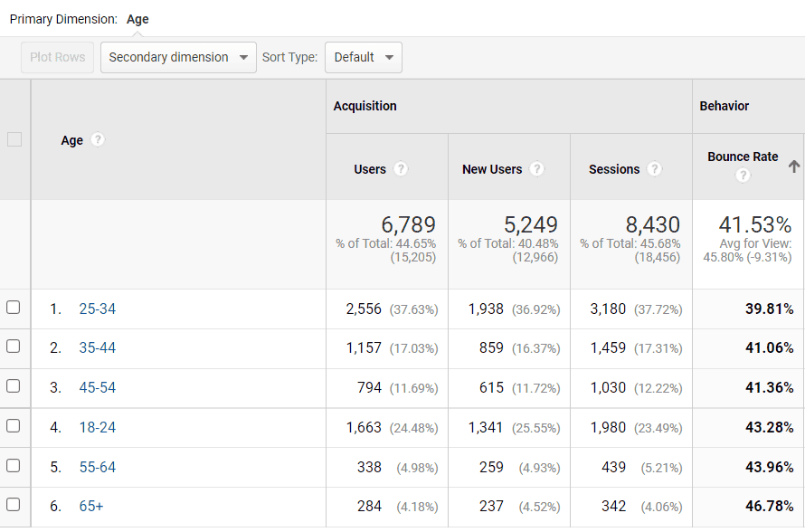Sort by the Users column header

click(x=370, y=169)
